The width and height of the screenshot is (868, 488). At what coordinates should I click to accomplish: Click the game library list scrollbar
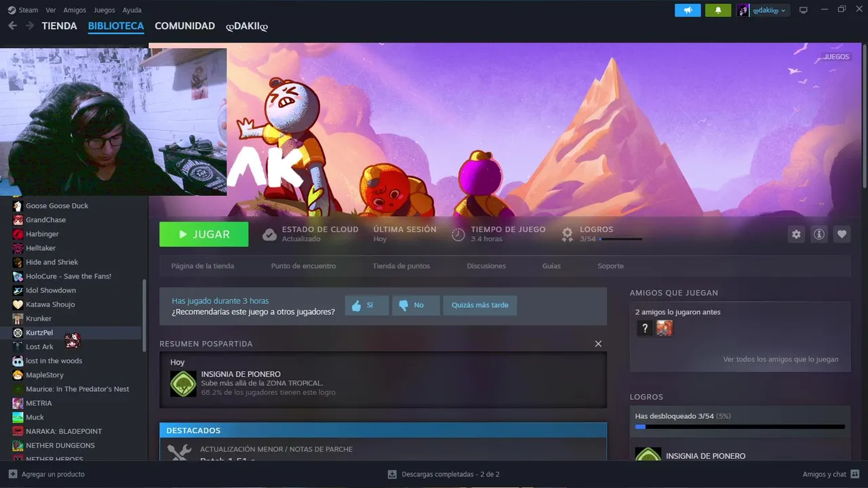click(144, 315)
